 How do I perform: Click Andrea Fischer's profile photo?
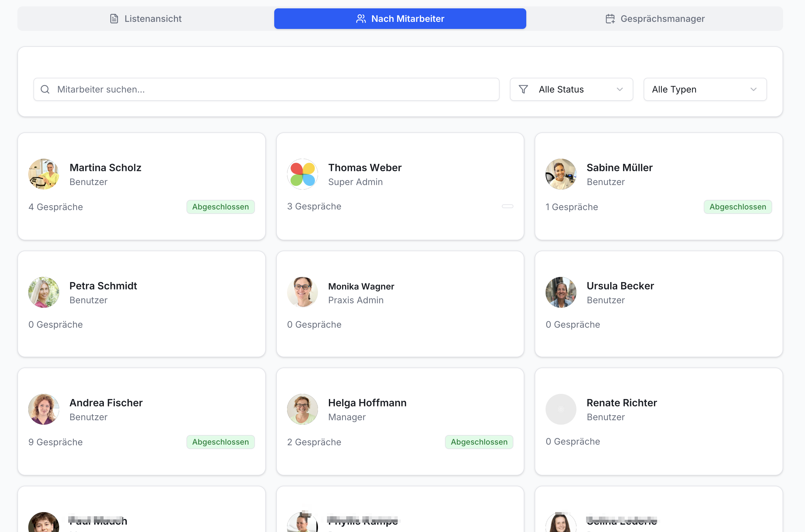44,409
